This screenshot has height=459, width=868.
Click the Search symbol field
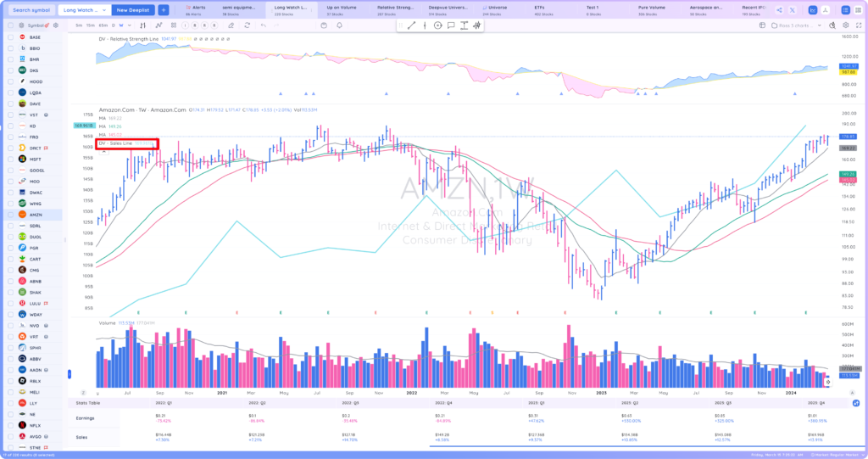click(31, 10)
